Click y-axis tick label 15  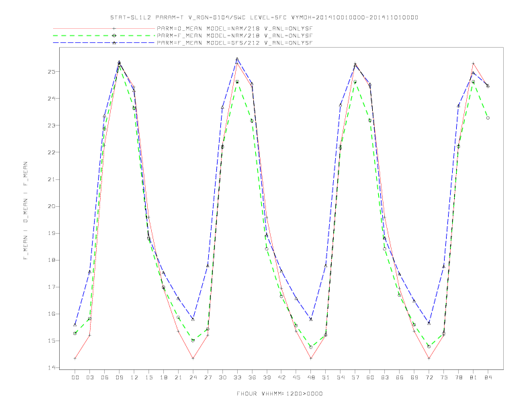[x=51, y=340]
